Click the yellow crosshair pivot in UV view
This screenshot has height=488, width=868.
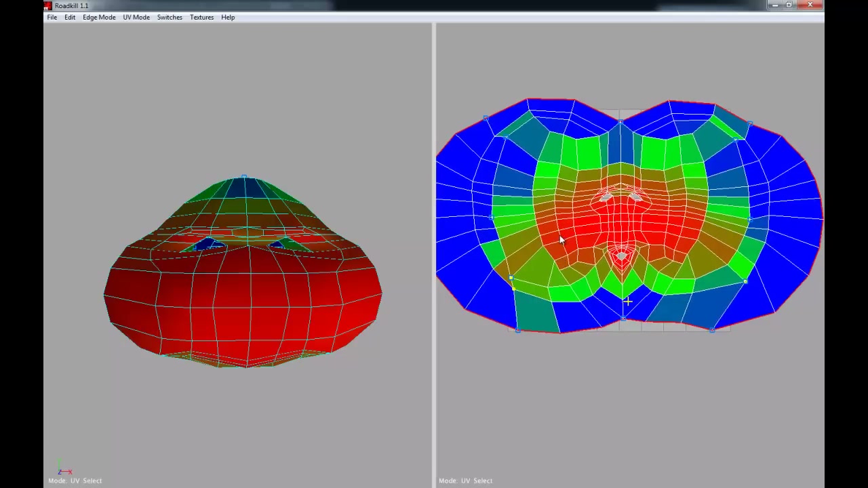click(628, 301)
